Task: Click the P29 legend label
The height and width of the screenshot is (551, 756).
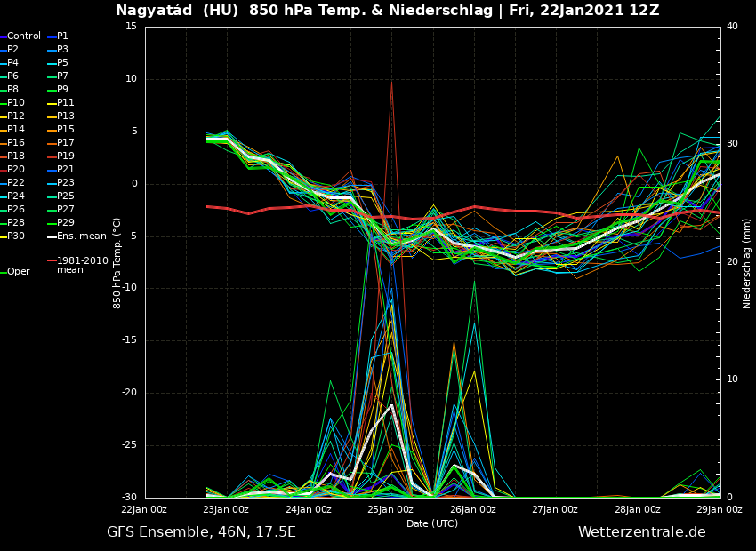Action: pos(65,223)
